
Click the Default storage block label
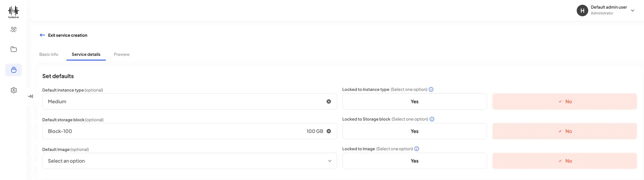click(x=63, y=120)
